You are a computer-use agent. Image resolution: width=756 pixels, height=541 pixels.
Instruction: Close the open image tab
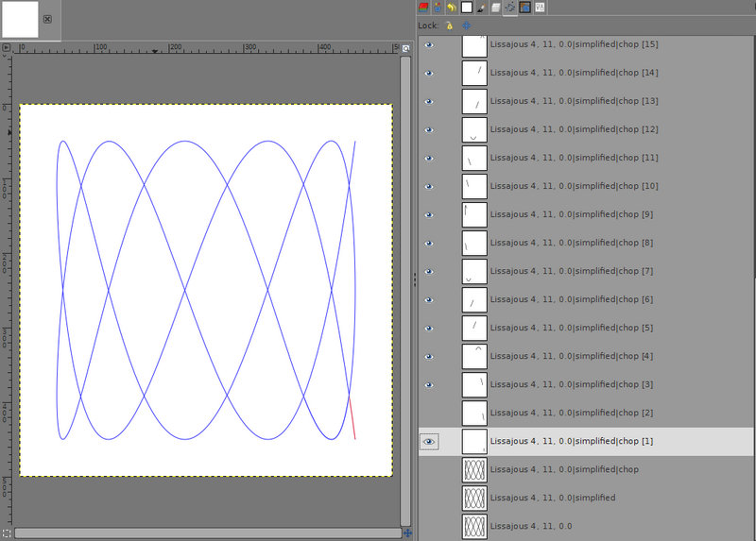coord(48,19)
